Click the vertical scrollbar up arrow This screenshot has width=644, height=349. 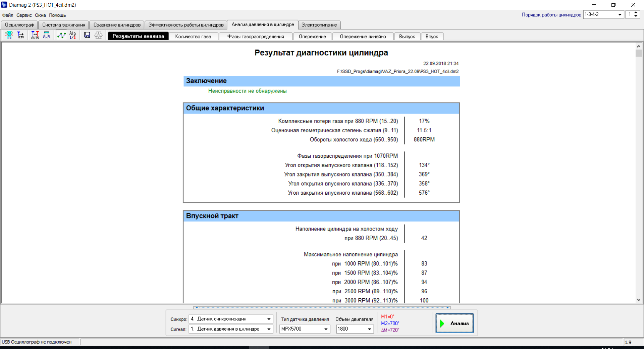(639, 46)
